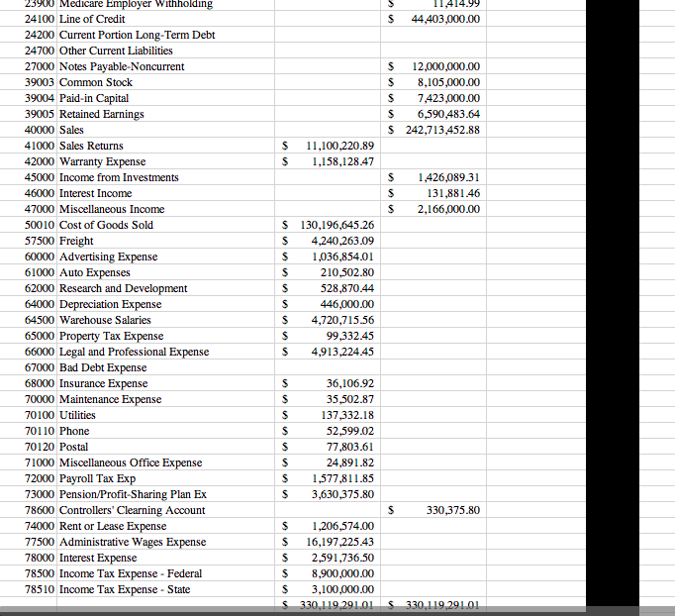Click Insurance Expense debit 36,106.92

(350, 384)
